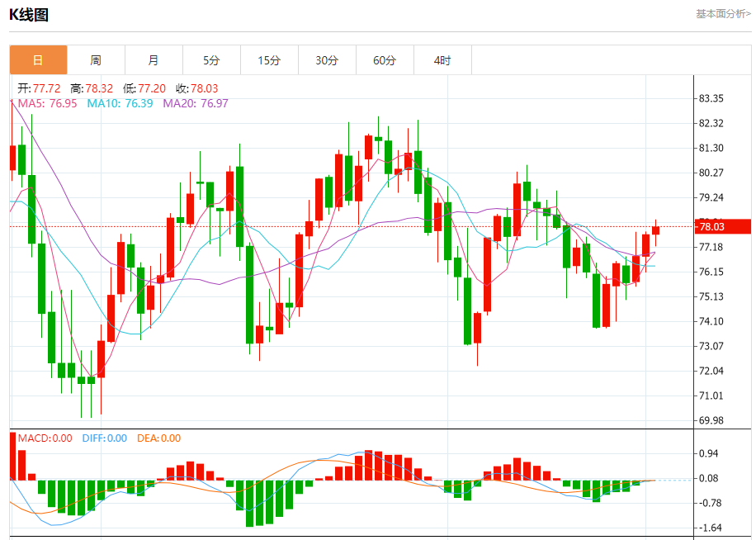756x540 pixels.
Task: Click the MA10: 76.39 legend value
Action: [120, 103]
